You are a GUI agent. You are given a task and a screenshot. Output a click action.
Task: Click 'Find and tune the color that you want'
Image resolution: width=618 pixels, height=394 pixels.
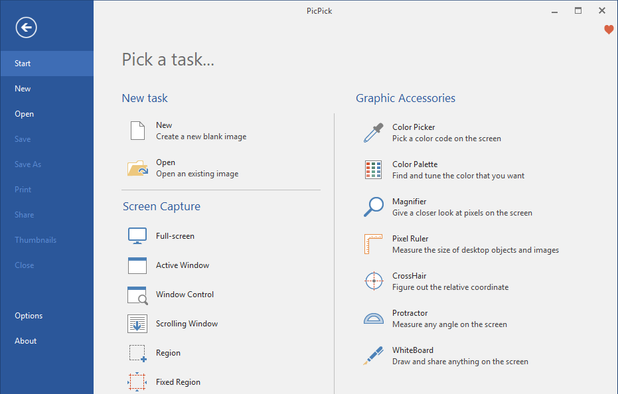coord(458,176)
